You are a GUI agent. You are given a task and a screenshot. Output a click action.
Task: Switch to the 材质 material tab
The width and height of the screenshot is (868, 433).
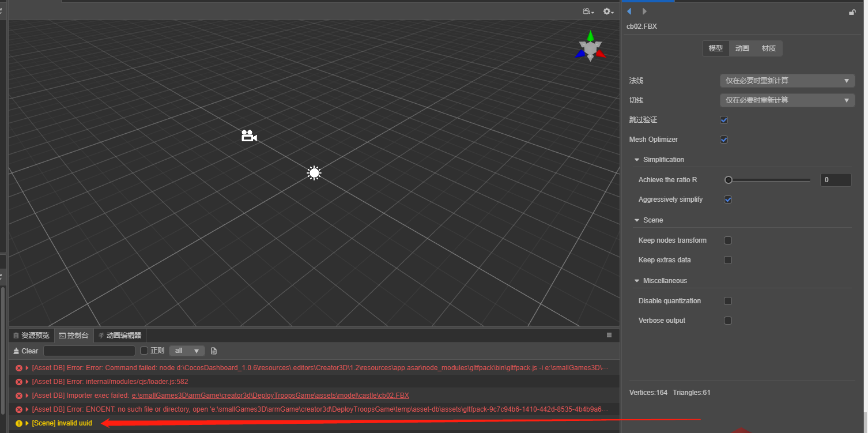(x=769, y=48)
